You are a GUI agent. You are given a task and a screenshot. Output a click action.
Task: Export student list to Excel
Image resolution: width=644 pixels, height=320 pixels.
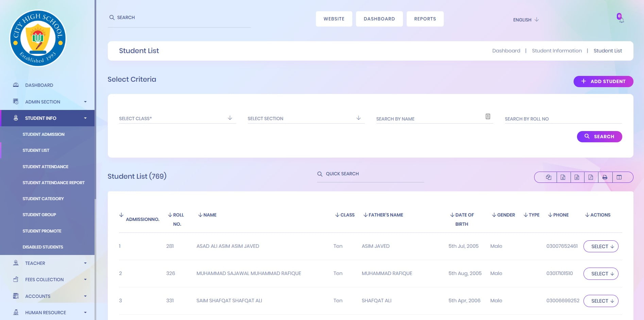coord(563,177)
